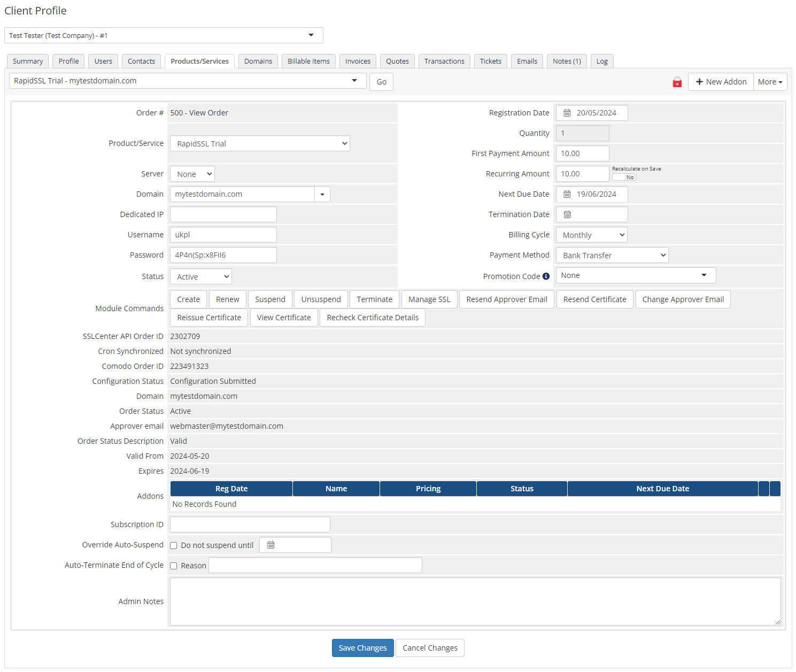Image resolution: width=796 pixels, height=672 pixels.
Task: Open the Billing Cycle dropdown
Action: [x=591, y=234]
